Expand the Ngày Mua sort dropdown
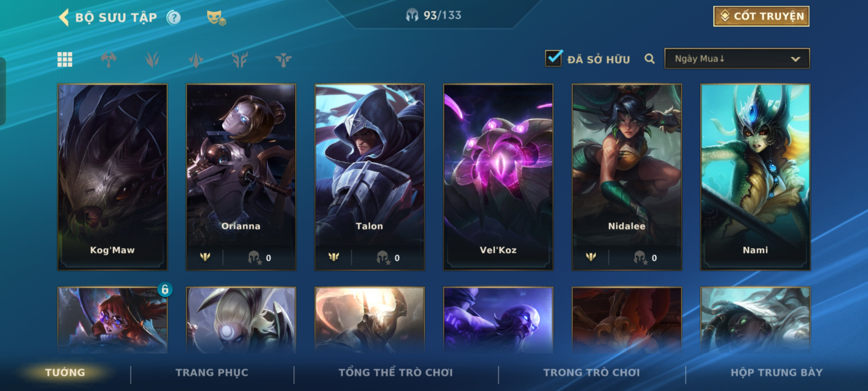Screen dimensions: 868x391 [737, 59]
